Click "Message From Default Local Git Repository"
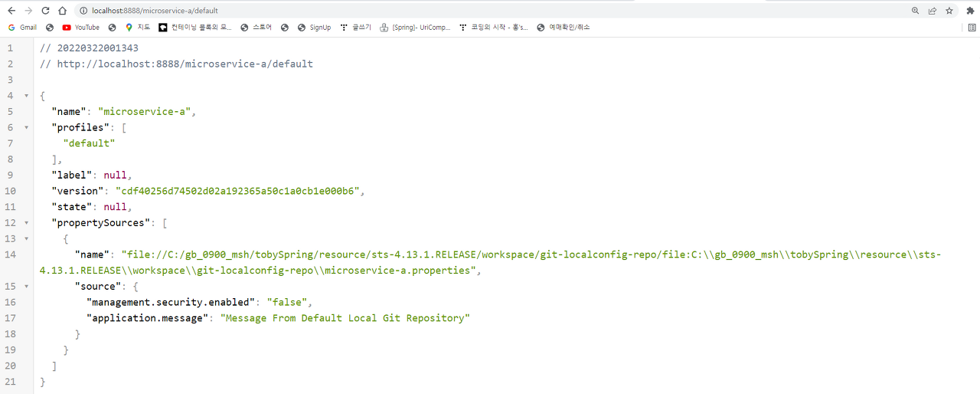 point(345,318)
